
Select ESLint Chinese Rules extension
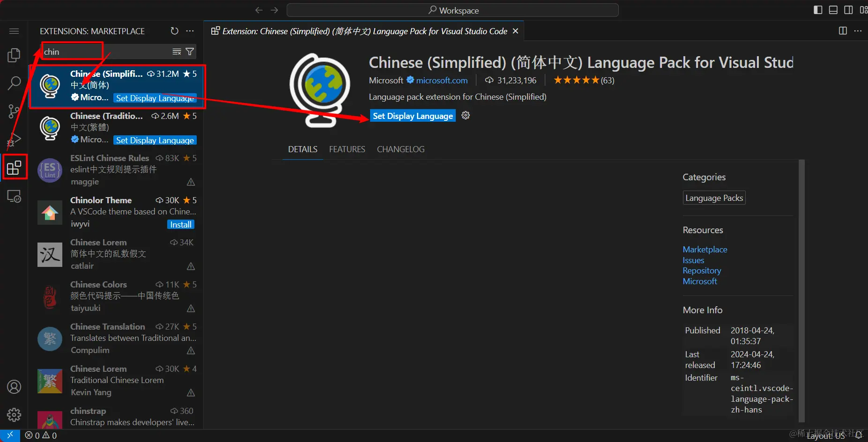click(116, 171)
